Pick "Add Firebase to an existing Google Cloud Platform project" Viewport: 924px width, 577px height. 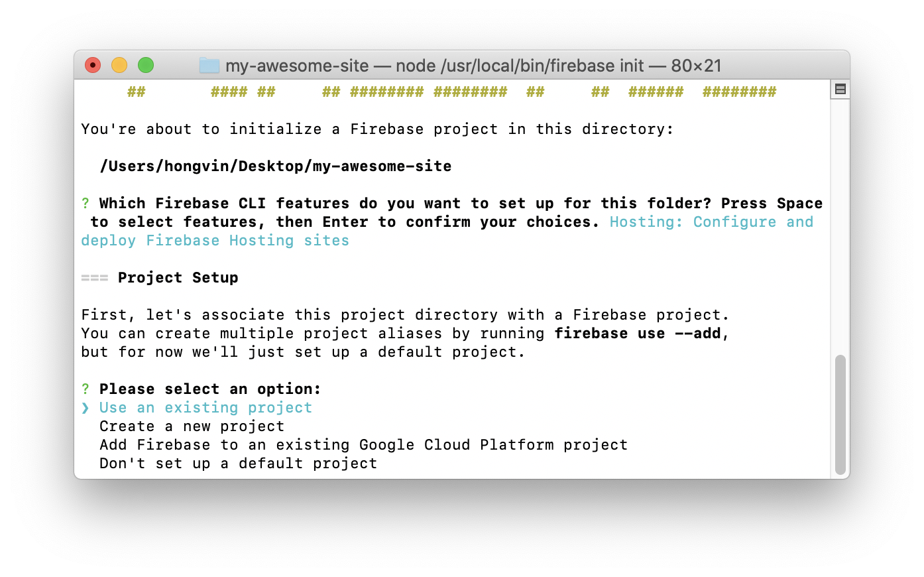pyautogui.click(x=363, y=445)
